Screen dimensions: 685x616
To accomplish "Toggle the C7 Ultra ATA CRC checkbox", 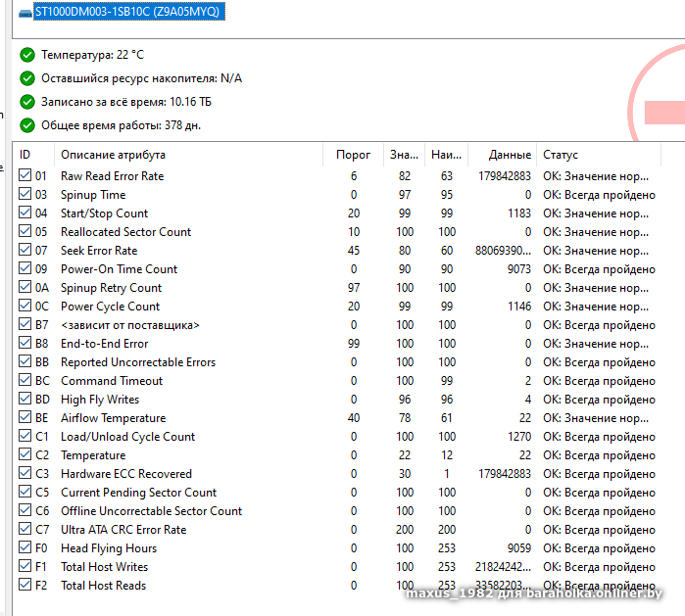I will (x=24, y=529).
